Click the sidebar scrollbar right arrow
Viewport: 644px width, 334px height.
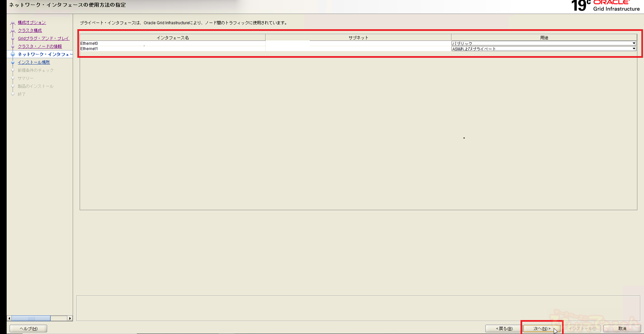(x=70, y=318)
